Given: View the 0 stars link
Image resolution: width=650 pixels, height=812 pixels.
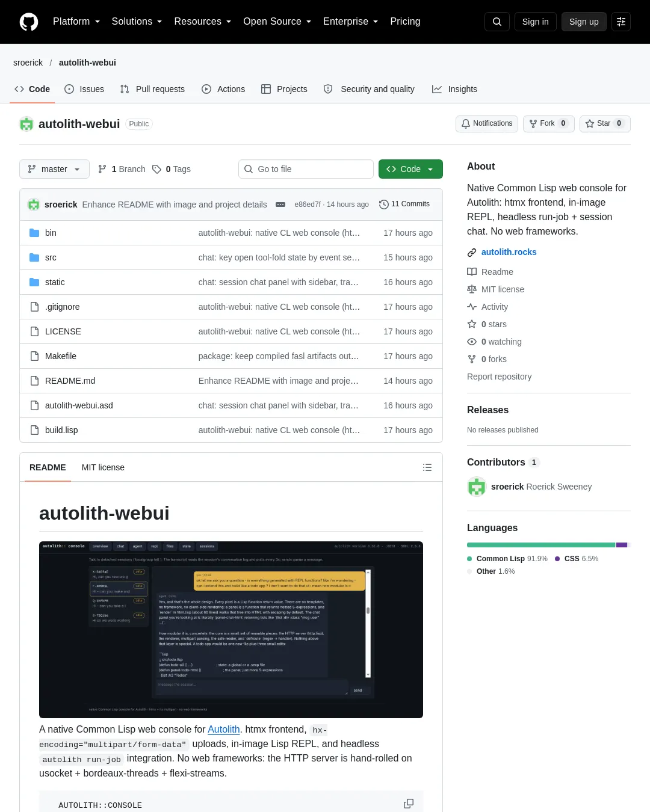Looking at the screenshot, I should pyautogui.click(x=487, y=324).
